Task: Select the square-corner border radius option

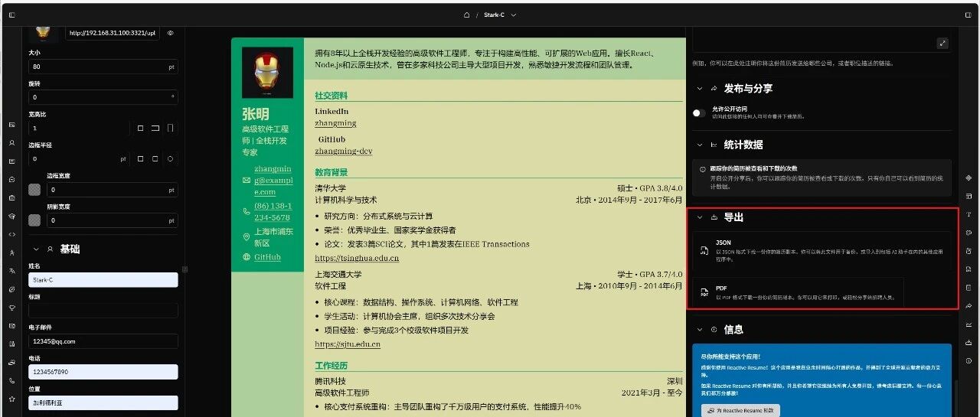Action: coord(141,159)
